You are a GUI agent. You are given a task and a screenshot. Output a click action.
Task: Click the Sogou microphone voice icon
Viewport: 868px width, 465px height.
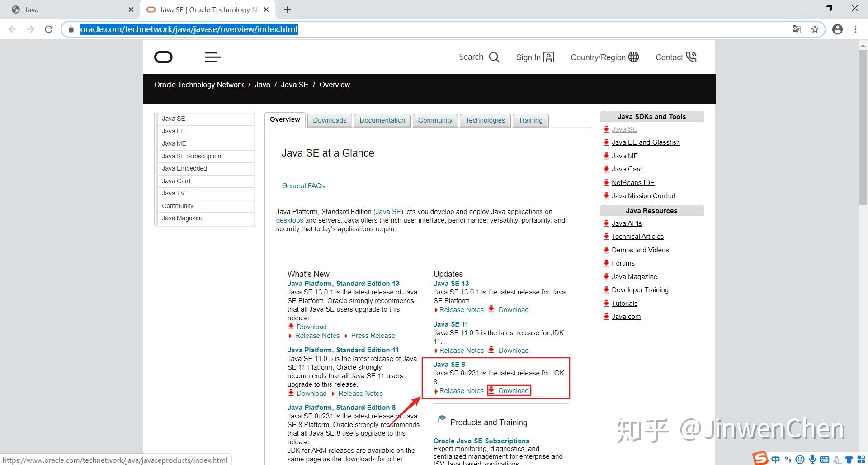(x=812, y=460)
